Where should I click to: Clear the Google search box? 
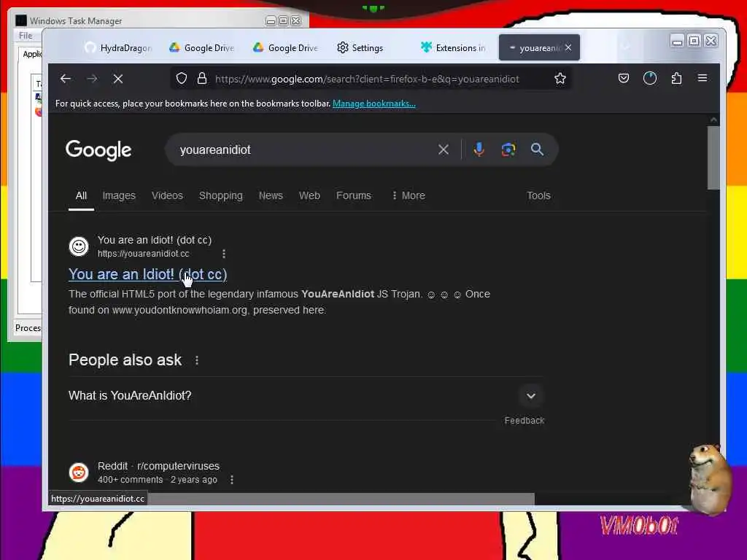coord(444,149)
